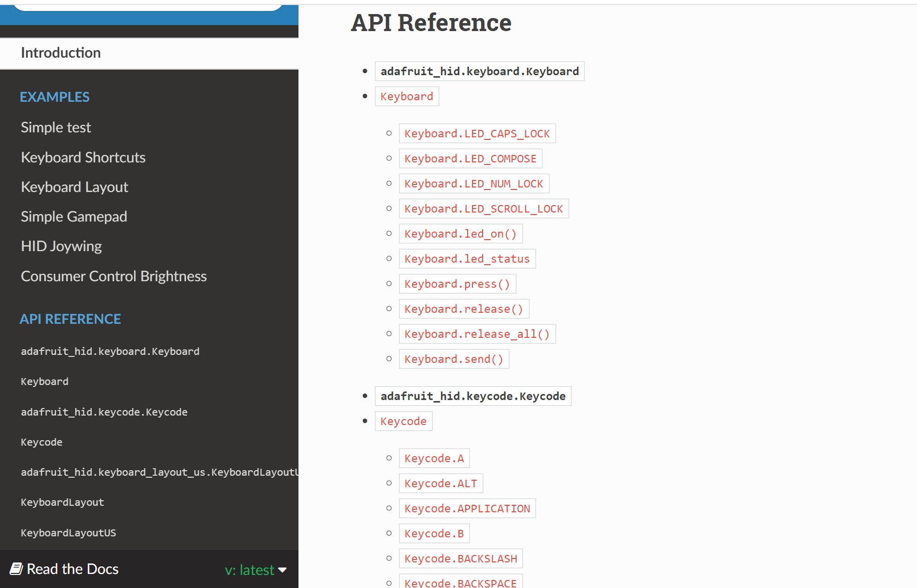Open Keyboard.LED_NUM_LOCK link
The height and width of the screenshot is (588, 917).
click(474, 183)
